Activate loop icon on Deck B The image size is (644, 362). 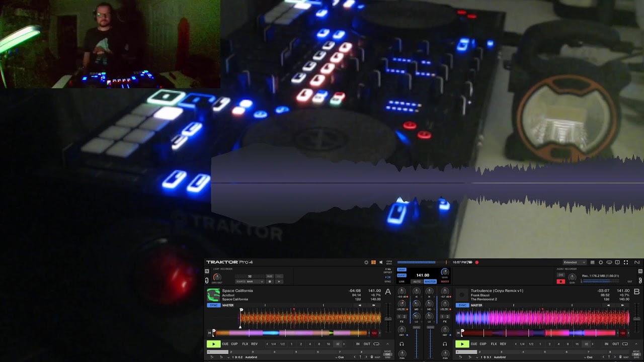click(625, 344)
